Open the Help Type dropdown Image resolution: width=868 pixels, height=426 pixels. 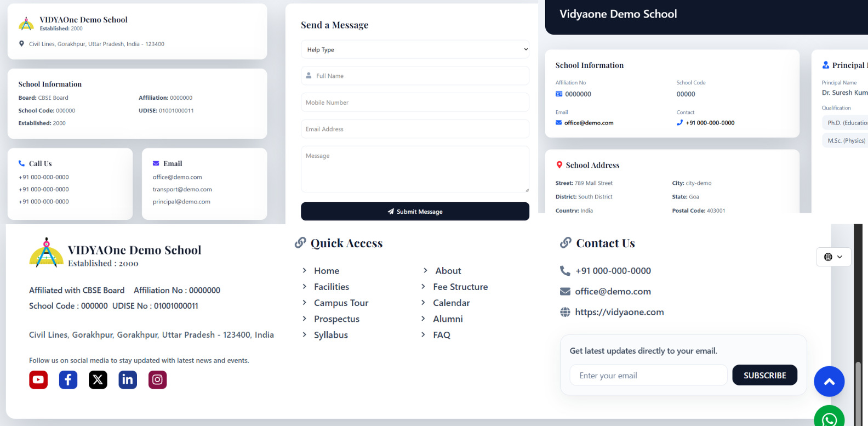click(x=415, y=49)
